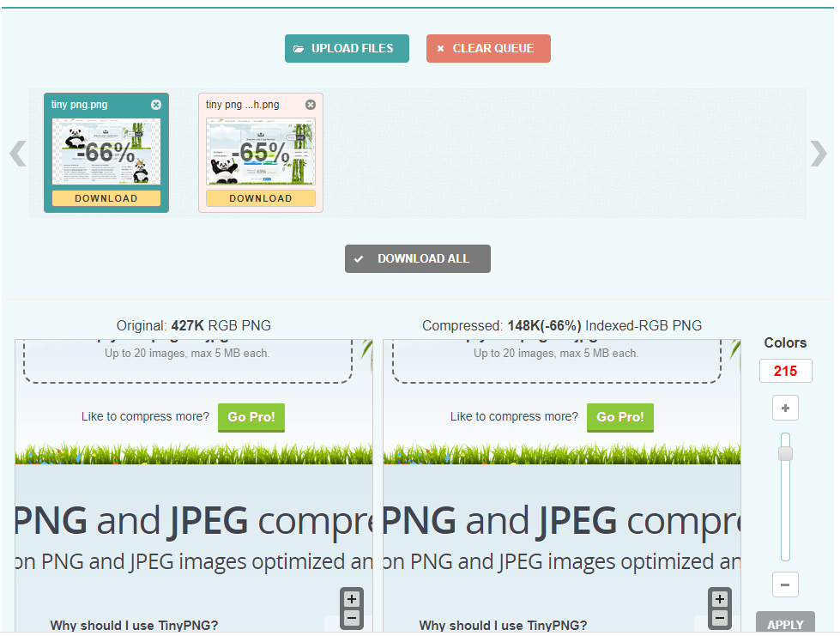Click the Upload Files button
This screenshot has width=840, height=636.
click(x=347, y=48)
